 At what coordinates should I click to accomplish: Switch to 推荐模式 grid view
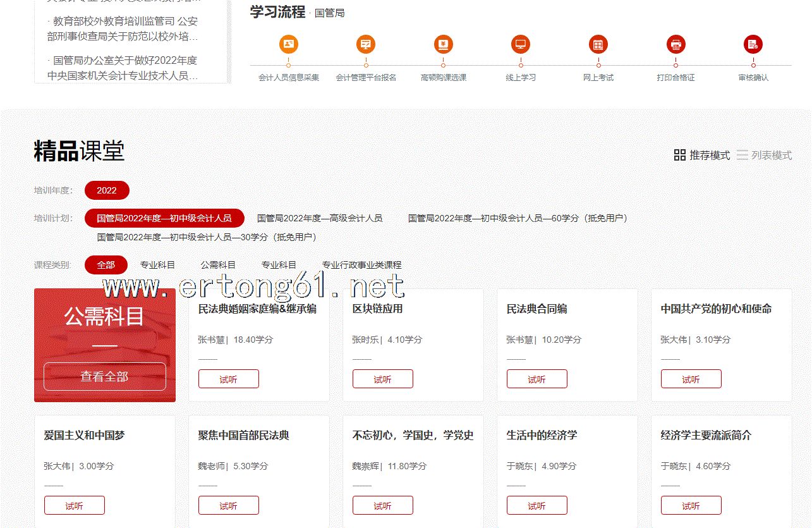click(x=701, y=155)
